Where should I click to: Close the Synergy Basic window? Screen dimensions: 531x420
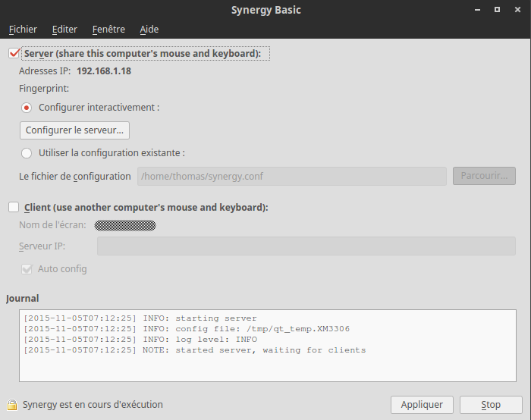[517, 10]
